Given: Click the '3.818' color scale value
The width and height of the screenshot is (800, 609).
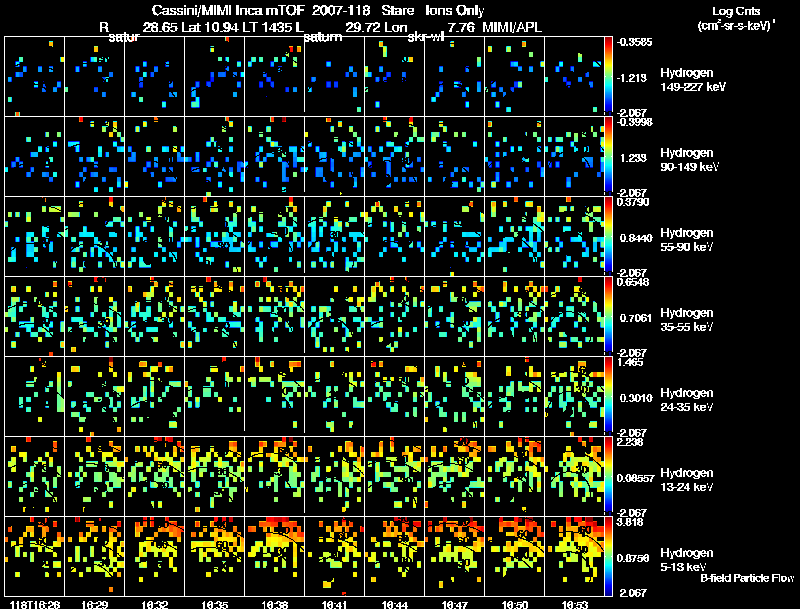Looking at the screenshot, I should [x=631, y=522].
